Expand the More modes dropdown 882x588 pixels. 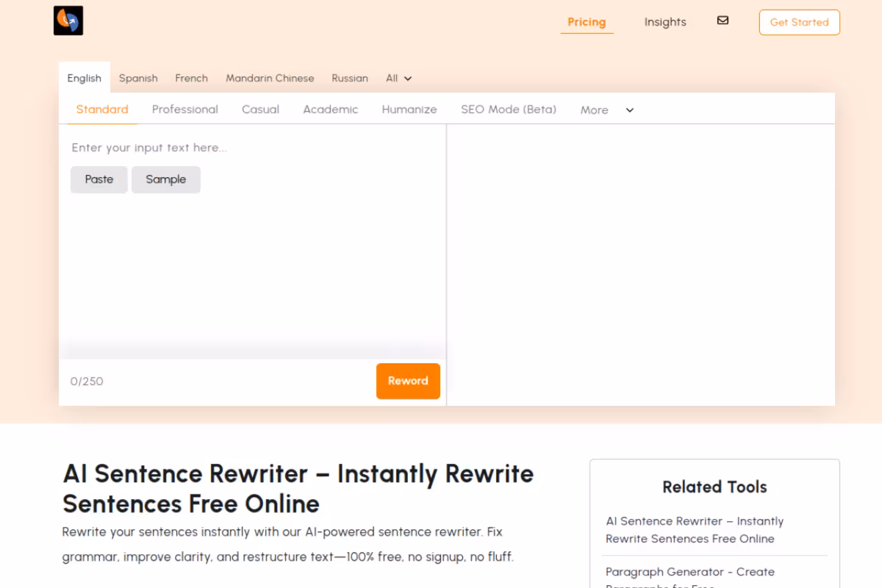tap(607, 110)
